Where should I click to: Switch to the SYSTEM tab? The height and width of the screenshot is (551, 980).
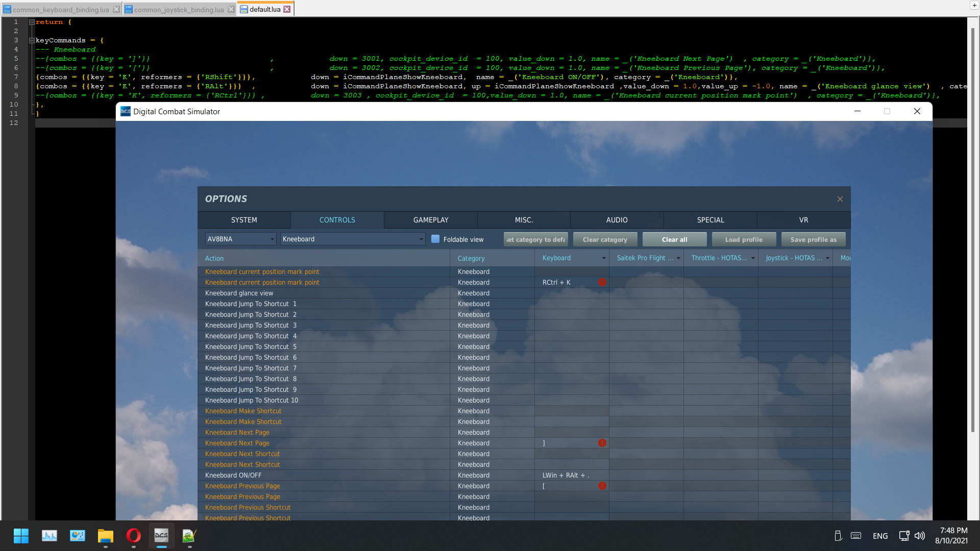click(244, 220)
